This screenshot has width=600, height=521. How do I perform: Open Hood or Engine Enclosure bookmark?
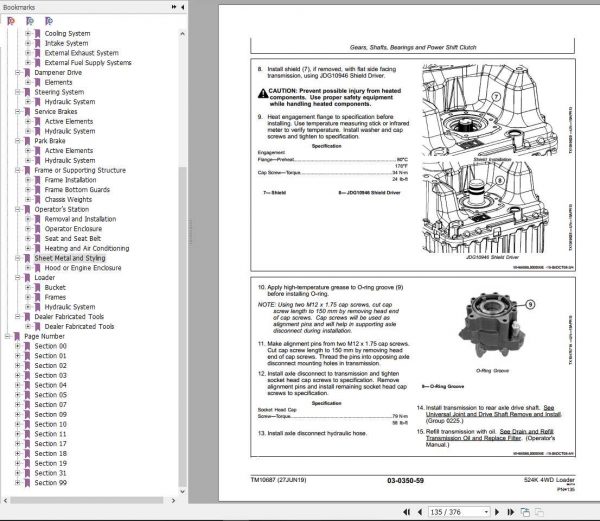click(x=83, y=268)
